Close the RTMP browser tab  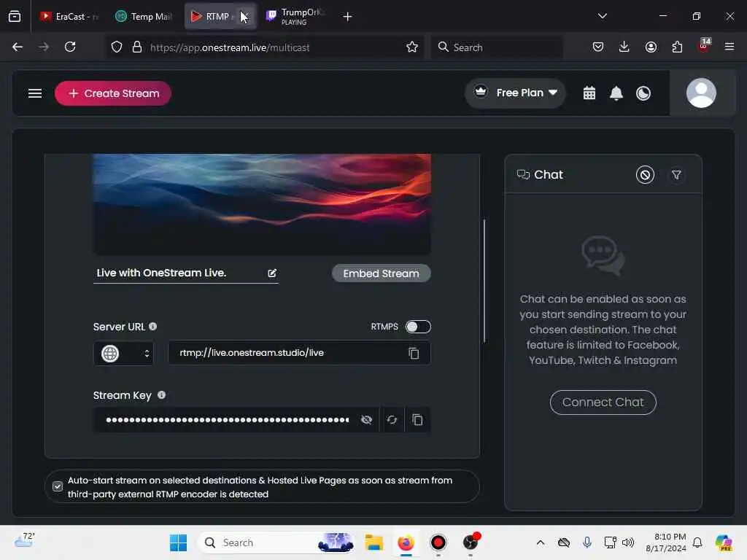(x=245, y=16)
